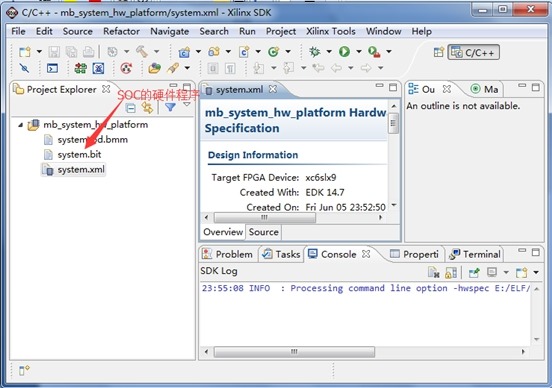Open the Project Explorer view menu triangle
This screenshot has height=388, width=552.
[187, 105]
